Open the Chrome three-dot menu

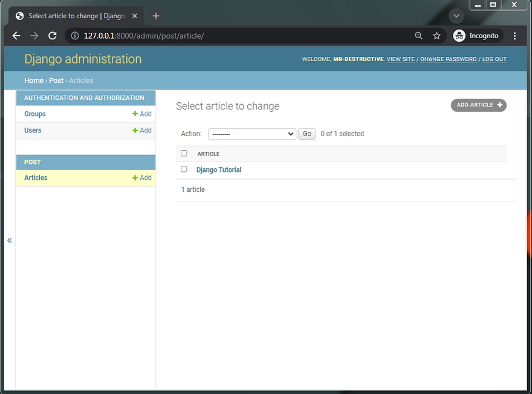click(x=514, y=36)
